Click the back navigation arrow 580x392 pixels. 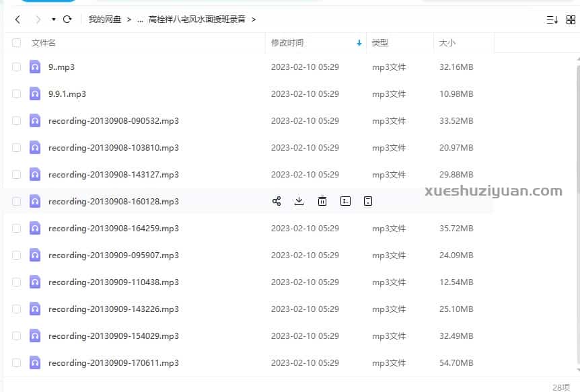(17, 19)
